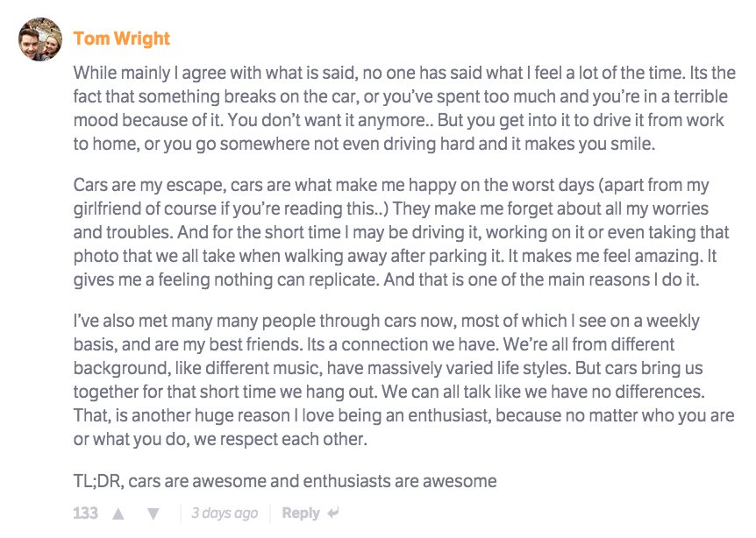Click the reply arrow icon
The image size is (756, 538).
333,513
